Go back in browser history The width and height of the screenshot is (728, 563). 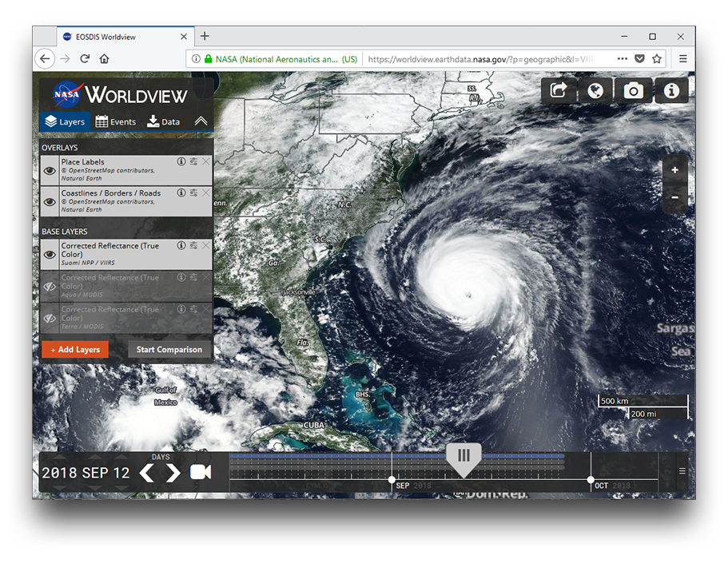45,58
